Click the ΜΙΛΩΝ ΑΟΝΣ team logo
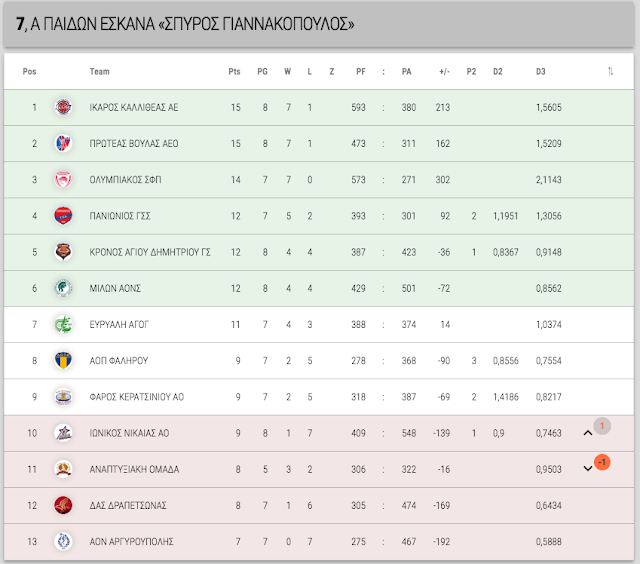 pyautogui.click(x=63, y=288)
